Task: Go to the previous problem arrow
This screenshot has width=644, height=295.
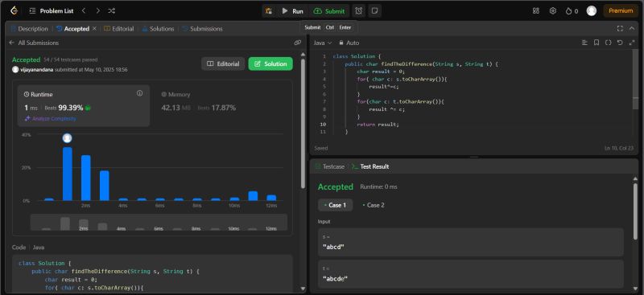Action: tap(84, 11)
